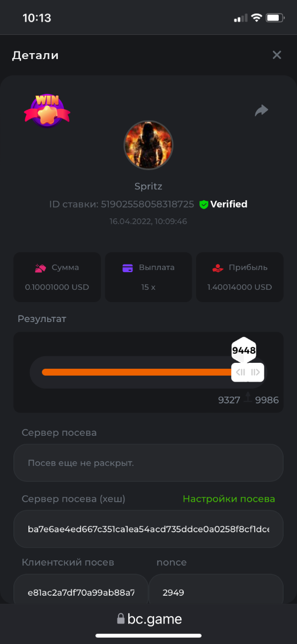
Task: Tap the battery status icon
Action: pyautogui.click(x=275, y=18)
